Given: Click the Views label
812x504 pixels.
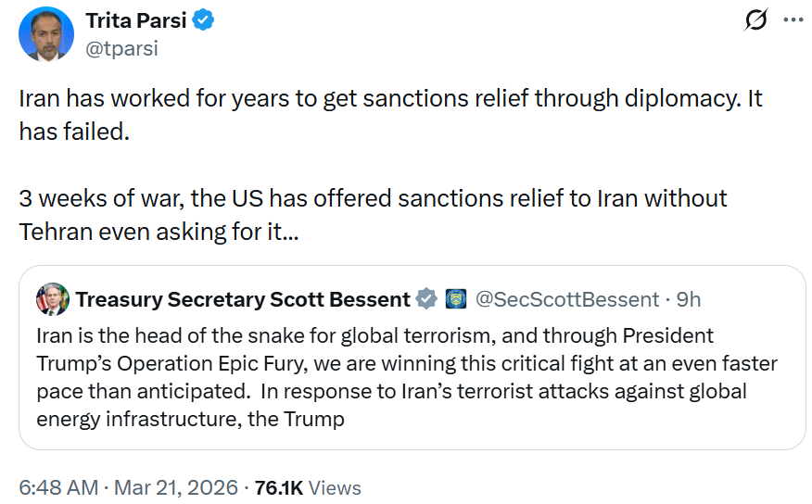Looking at the screenshot, I should (x=335, y=487).
